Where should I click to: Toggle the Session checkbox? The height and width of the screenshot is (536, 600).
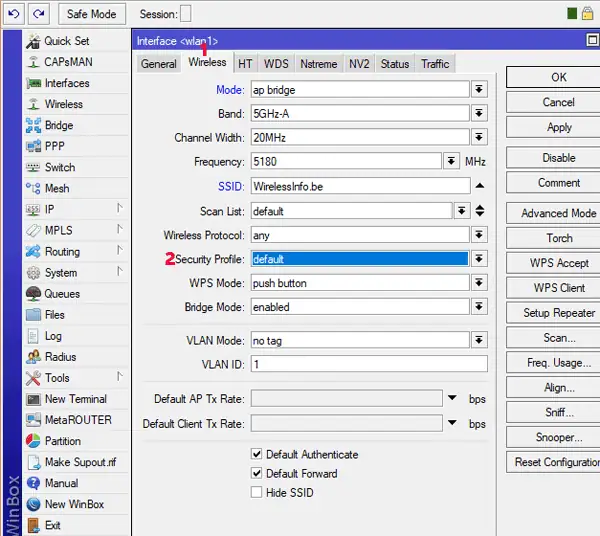186,14
